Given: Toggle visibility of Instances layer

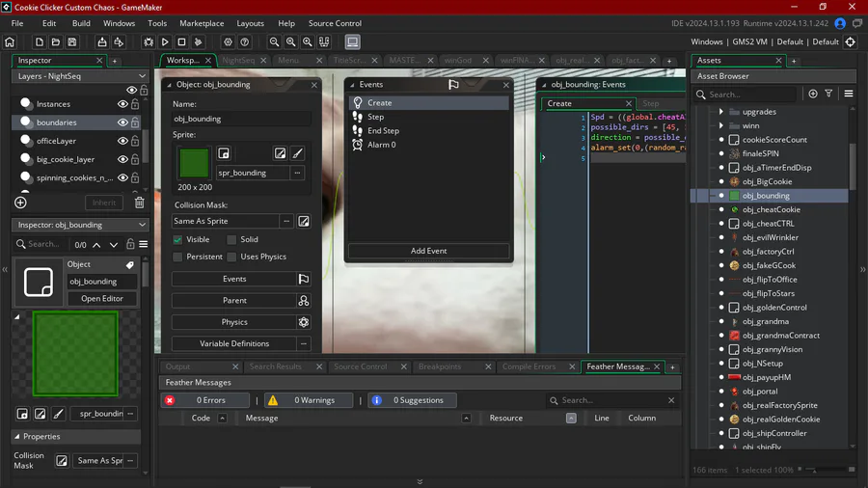Looking at the screenshot, I should (x=122, y=104).
